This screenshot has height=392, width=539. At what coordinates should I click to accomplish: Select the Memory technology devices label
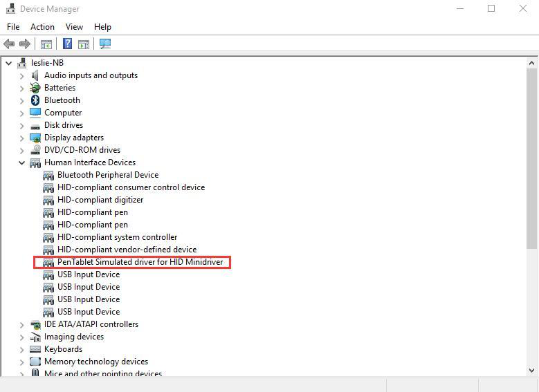96,362
